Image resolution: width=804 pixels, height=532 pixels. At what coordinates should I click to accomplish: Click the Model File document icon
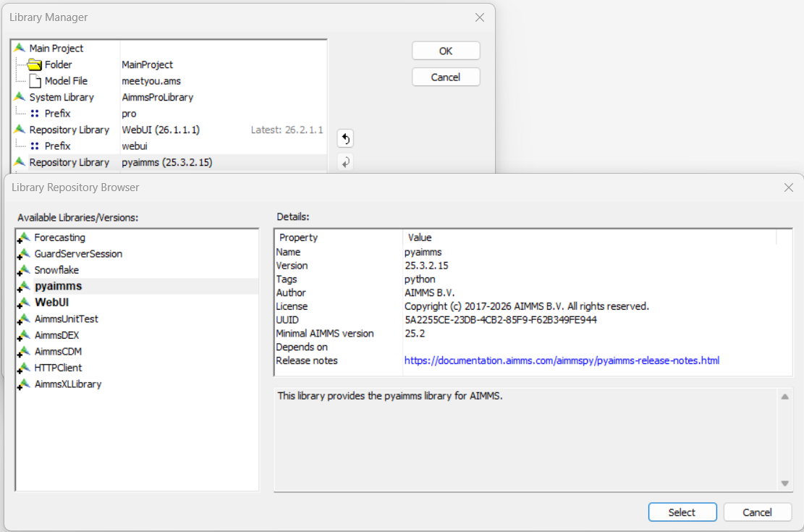35,81
